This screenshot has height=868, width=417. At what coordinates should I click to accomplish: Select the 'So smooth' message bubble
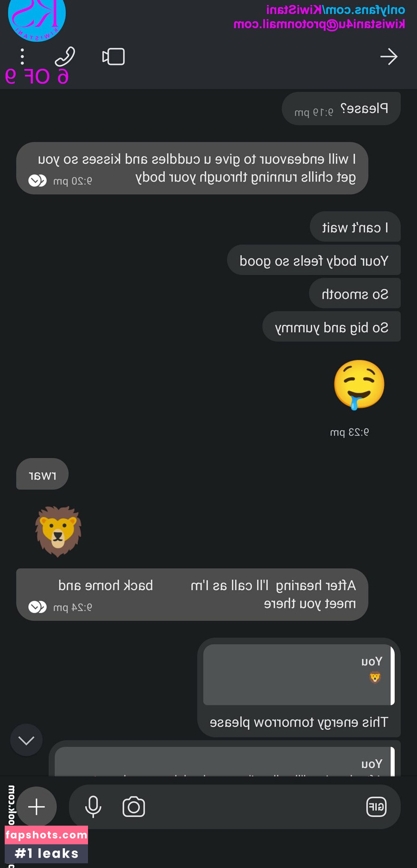tap(355, 294)
